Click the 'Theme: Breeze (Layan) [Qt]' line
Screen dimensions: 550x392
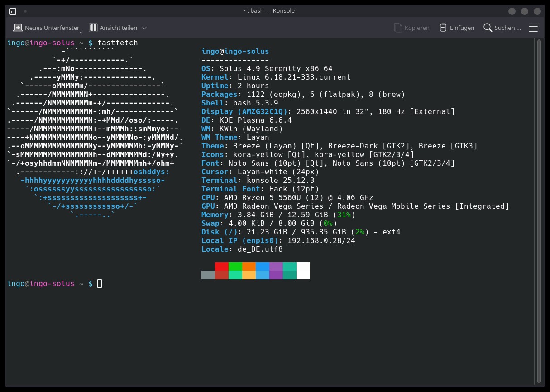[x=340, y=146]
